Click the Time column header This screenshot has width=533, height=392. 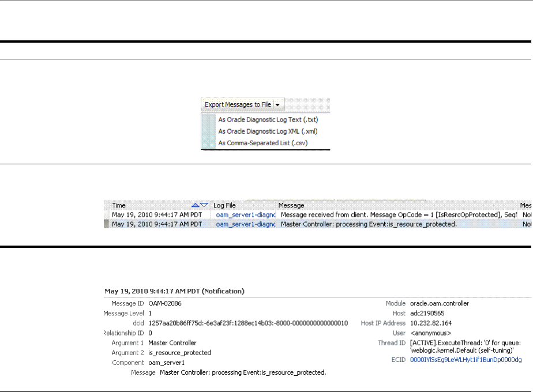click(119, 205)
